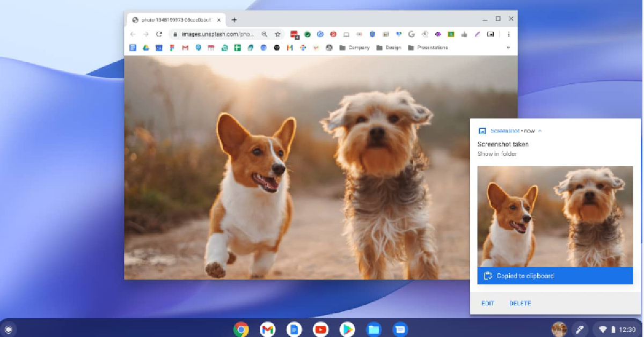Launch Gmail from the shelf
Image resolution: width=644 pixels, height=337 pixels.
pyautogui.click(x=267, y=329)
